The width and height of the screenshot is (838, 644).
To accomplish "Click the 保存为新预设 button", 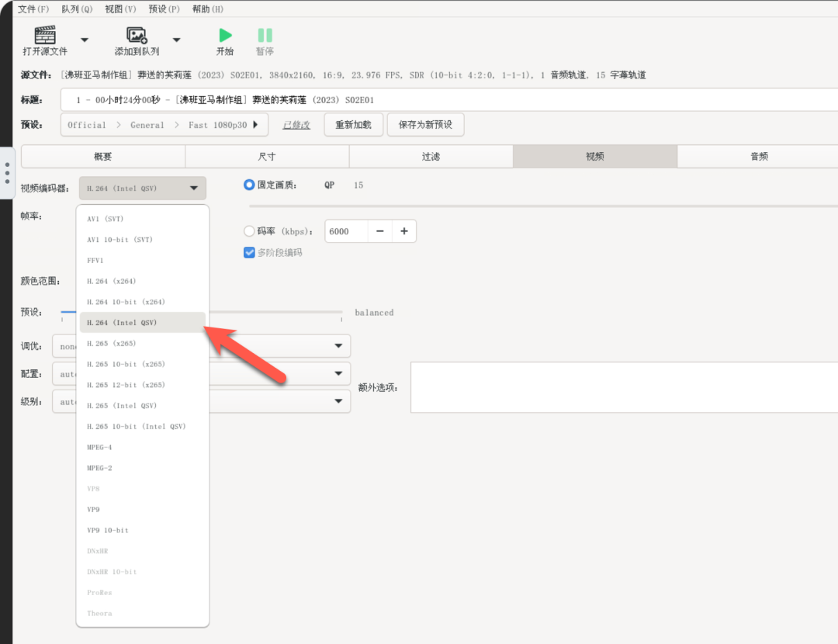I will 425,124.
